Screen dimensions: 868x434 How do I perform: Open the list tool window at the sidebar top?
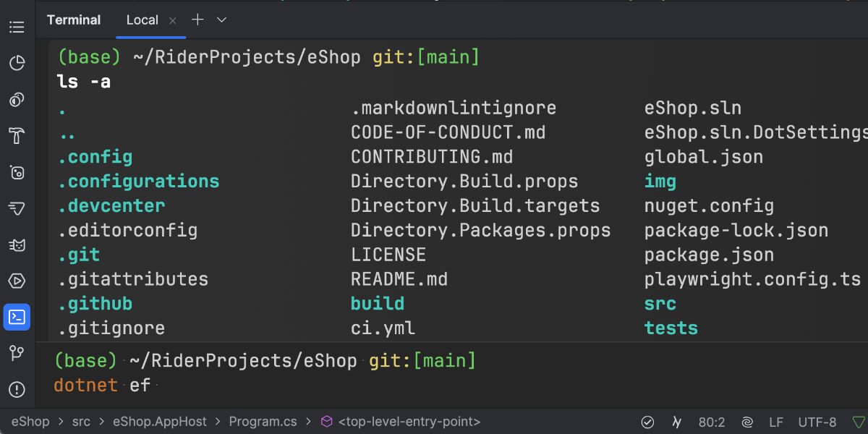click(x=17, y=27)
